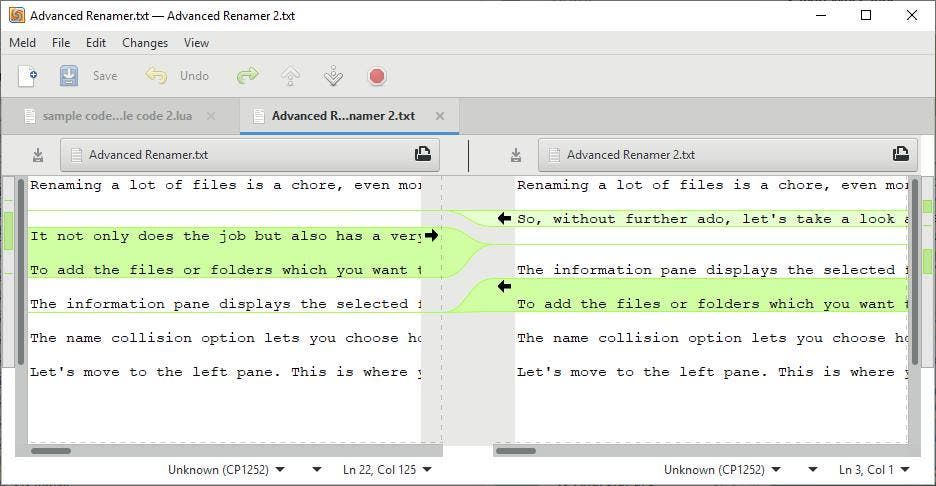
Task: Push 'So, without further ado' chunk left
Action: (504, 219)
